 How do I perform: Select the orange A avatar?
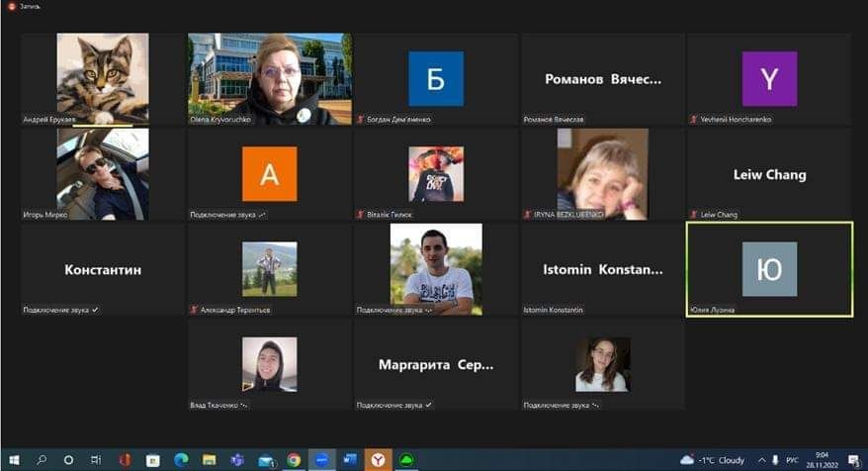[270, 174]
